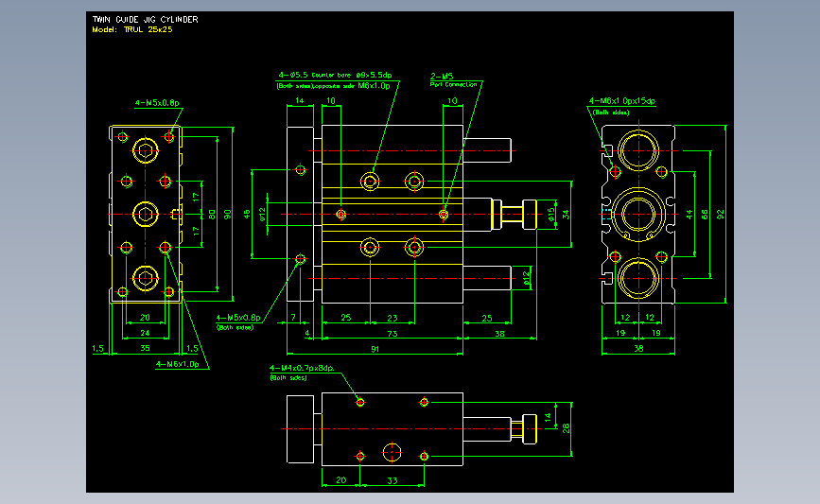Click the '24' dimension value
The image size is (820, 504).
[145, 333]
